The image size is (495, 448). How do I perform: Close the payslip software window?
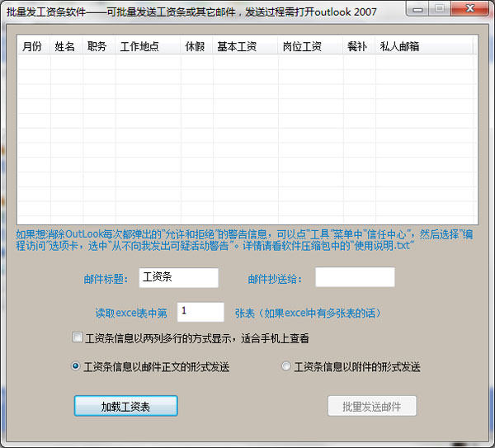pos(470,9)
